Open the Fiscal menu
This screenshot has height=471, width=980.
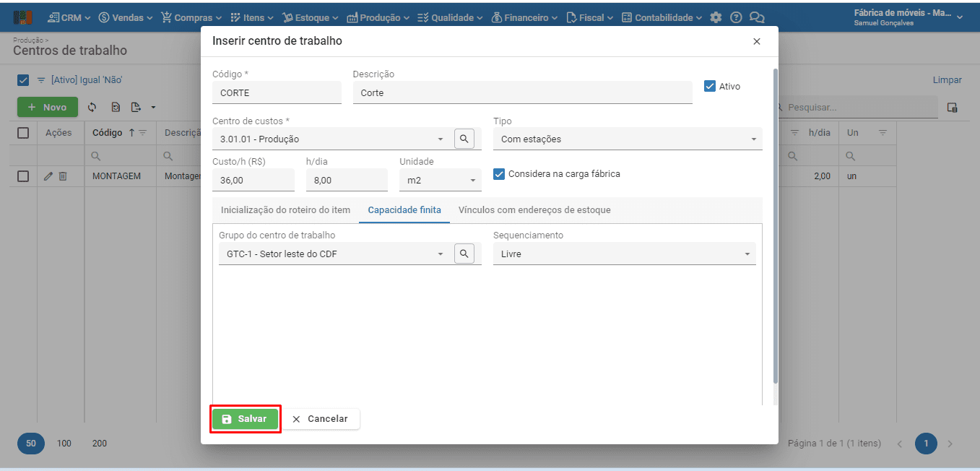click(590, 17)
